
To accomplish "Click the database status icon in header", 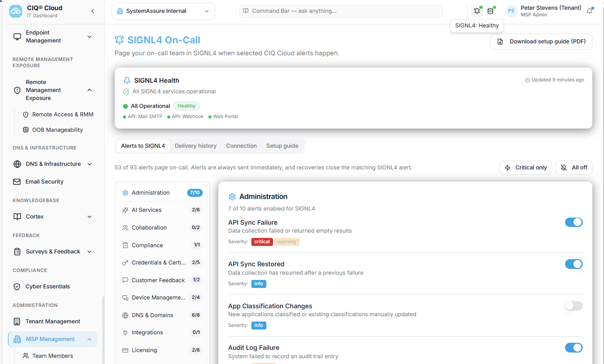I will [490, 11].
